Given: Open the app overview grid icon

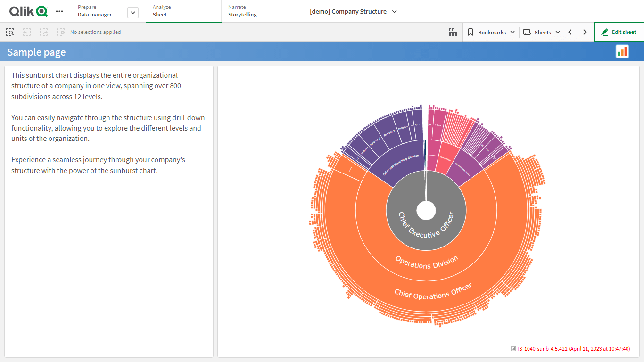Looking at the screenshot, I should coord(453,32).
